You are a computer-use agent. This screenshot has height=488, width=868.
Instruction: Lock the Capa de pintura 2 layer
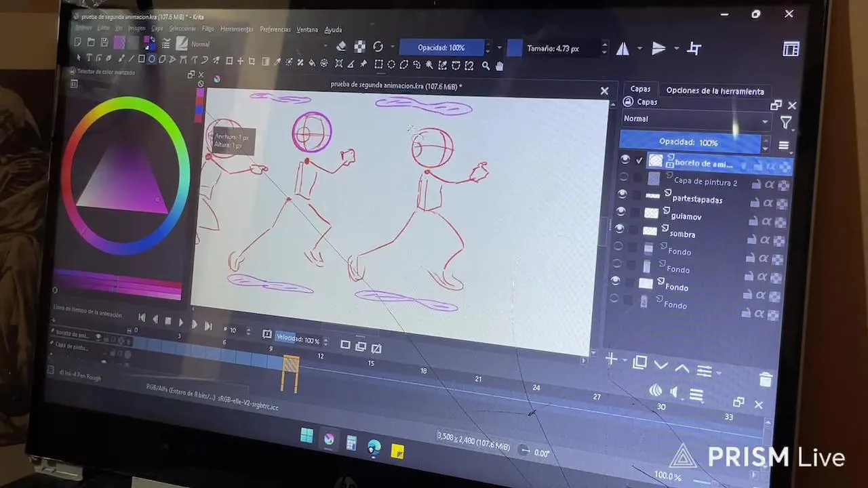756,184
